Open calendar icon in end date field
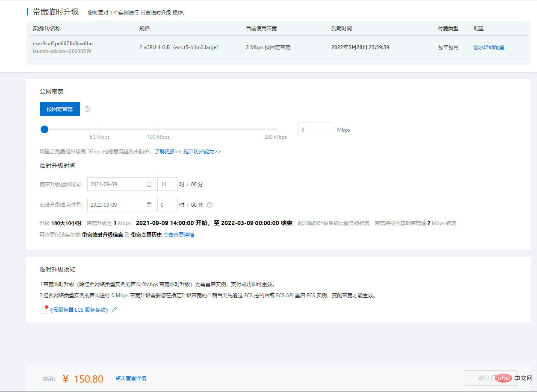The height and width of the screenshot is (392, 537). (x=149, y=205)
